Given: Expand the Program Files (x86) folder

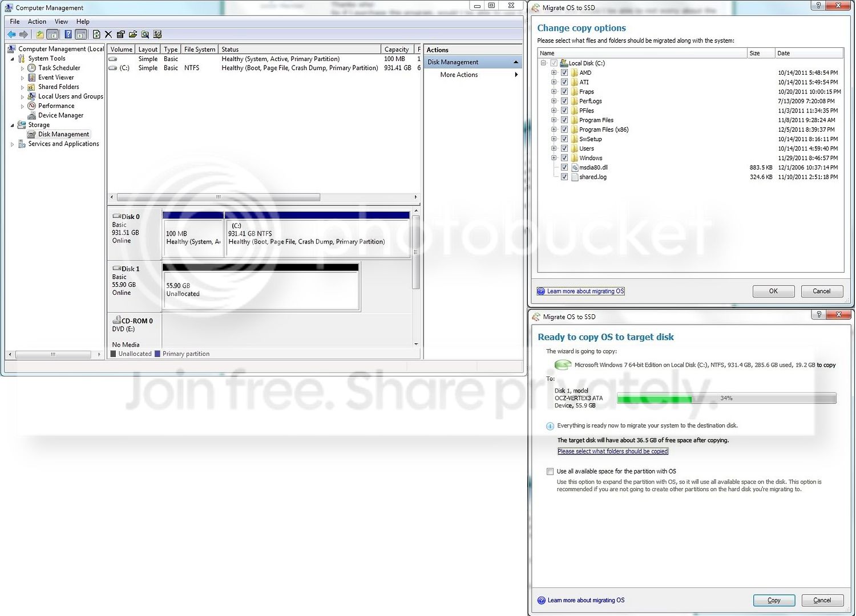Looking at the screenshot, I should pos(554,129).
